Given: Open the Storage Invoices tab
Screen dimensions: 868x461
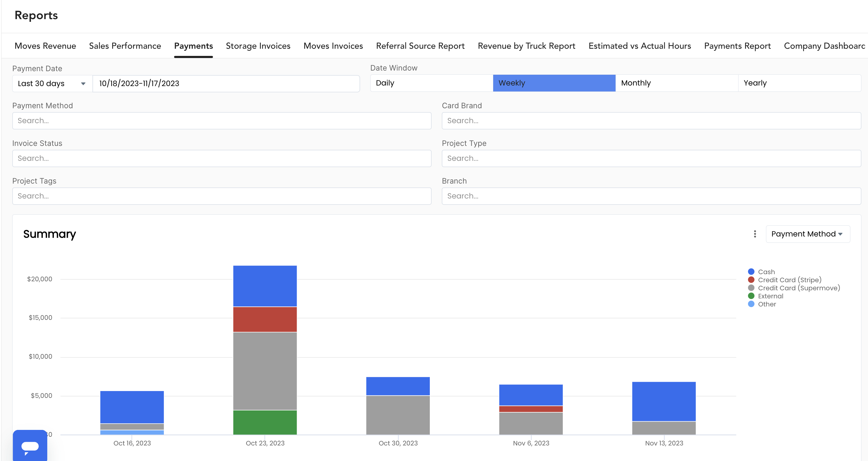Looking at the screenshot, I should pos(258,46).
